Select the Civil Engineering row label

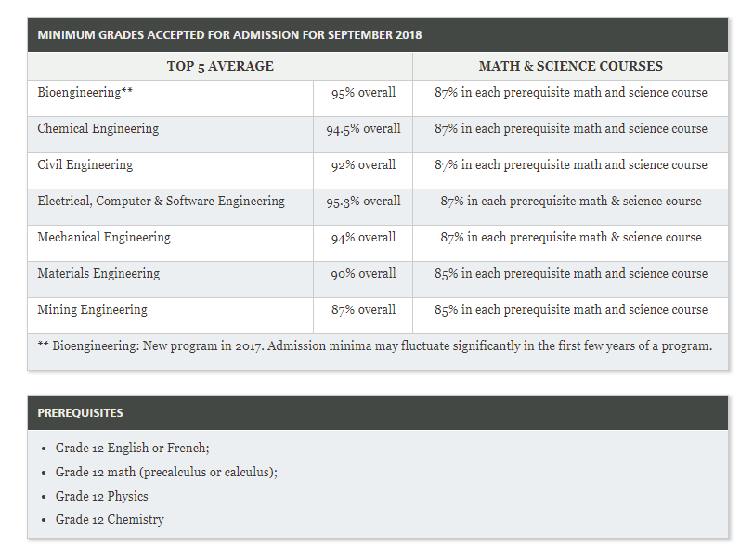click(x=85, y=165)
